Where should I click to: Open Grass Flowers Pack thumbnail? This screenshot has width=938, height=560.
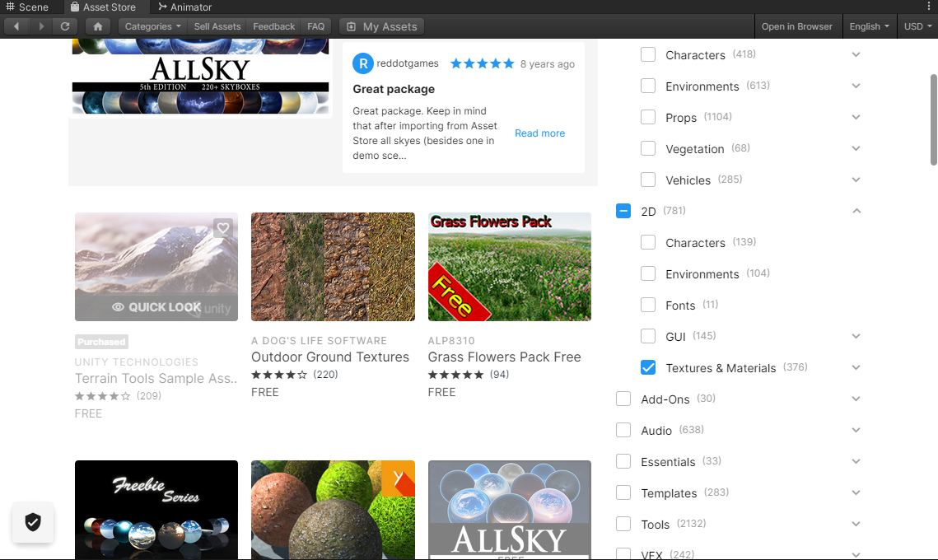(x=510, y=267)
